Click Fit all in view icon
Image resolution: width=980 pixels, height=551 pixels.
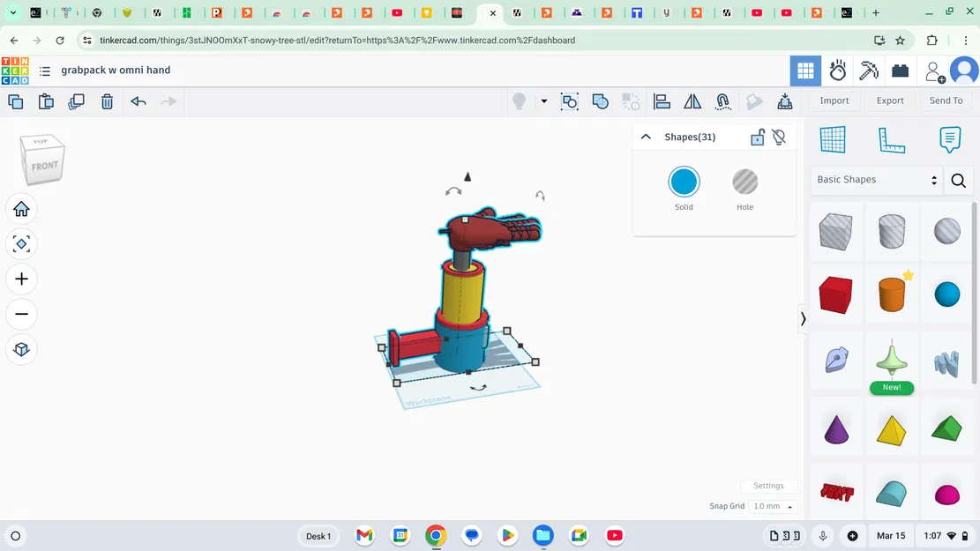22,244
